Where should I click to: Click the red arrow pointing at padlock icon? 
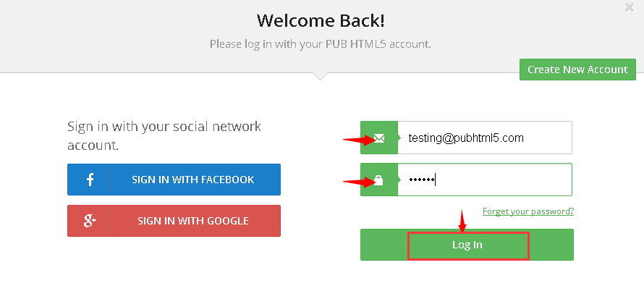[359, 181]
